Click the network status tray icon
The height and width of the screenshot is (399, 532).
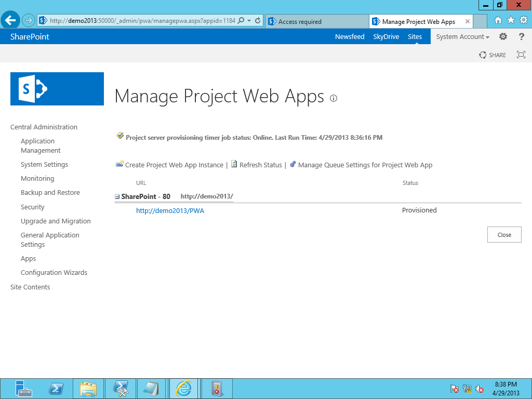point(467,389)
